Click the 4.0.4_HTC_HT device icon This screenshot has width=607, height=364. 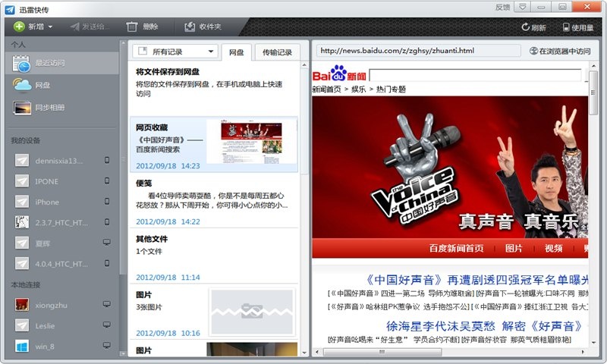click(22, 263)
